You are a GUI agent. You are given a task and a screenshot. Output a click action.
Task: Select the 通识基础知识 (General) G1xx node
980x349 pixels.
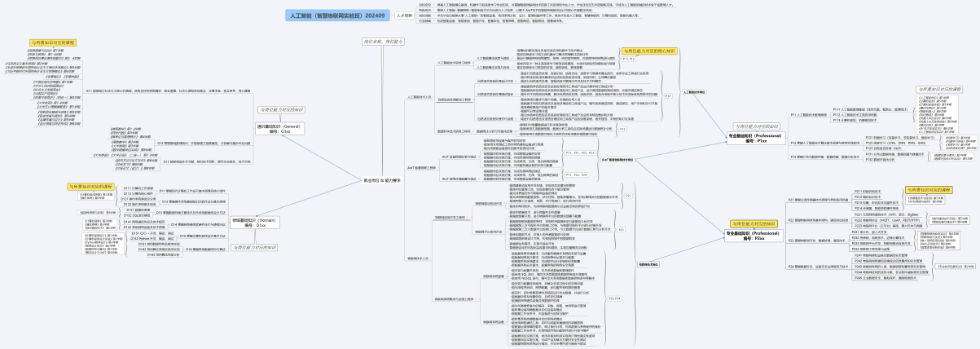pyautogui.click(x=279, y=129)
